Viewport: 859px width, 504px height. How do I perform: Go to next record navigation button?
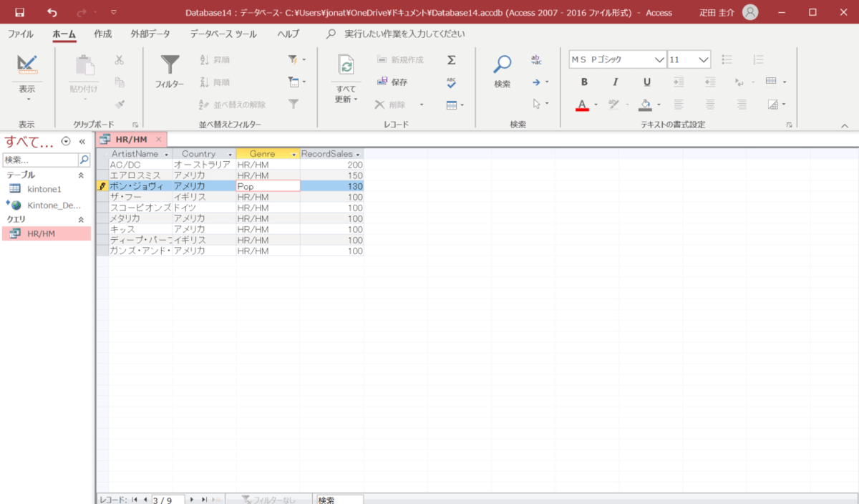193,500
